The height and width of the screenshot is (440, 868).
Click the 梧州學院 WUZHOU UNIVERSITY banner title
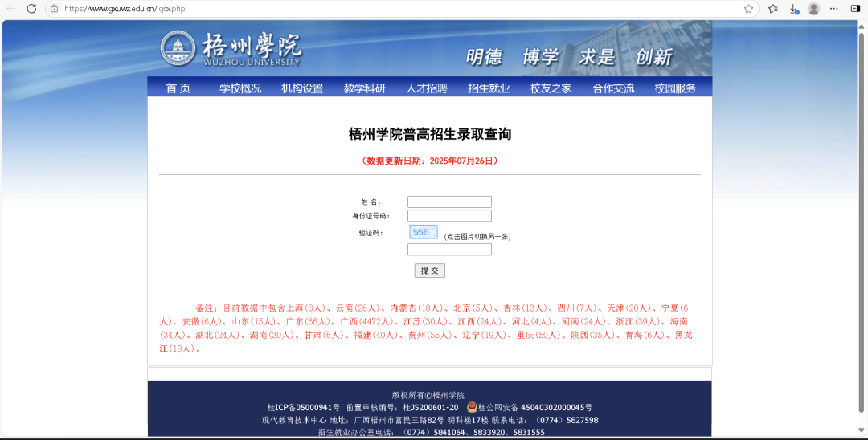pyautogui.click(x=252, y=49)
